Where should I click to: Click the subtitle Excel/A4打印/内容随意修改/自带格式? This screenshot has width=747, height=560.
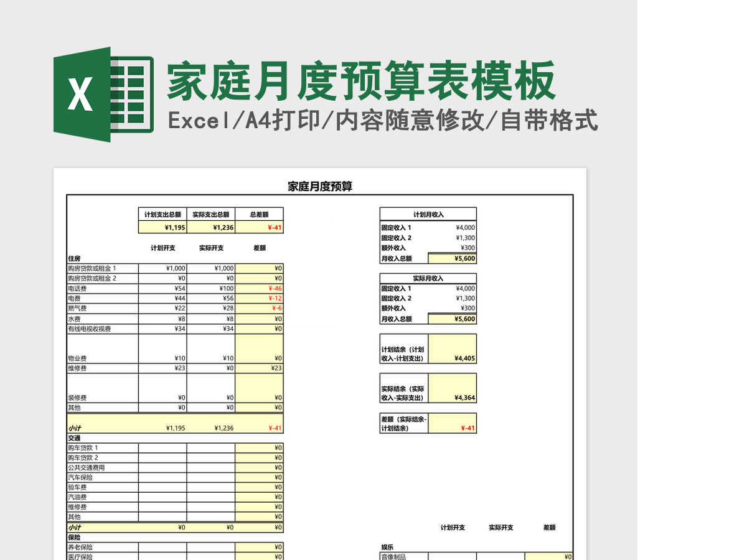click(383, 120)
